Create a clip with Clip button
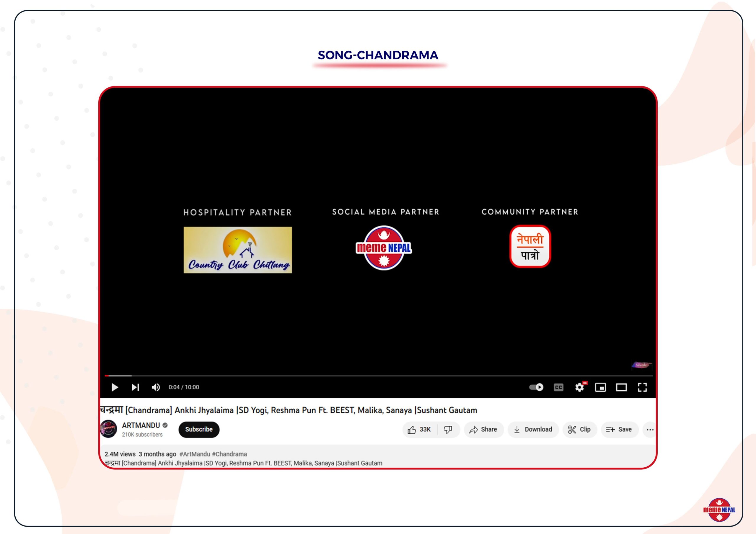 pos(579,429)
